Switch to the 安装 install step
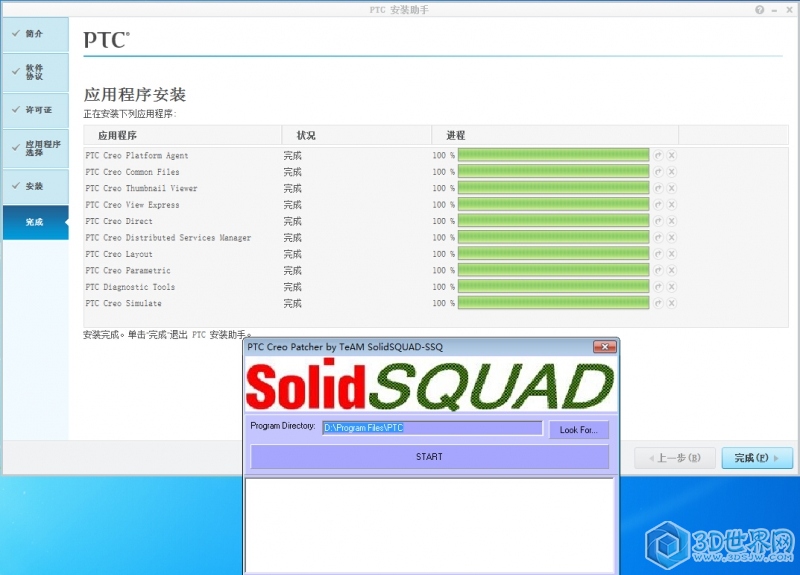This screenshot has width=800, height=575. (x=36, y=186)
